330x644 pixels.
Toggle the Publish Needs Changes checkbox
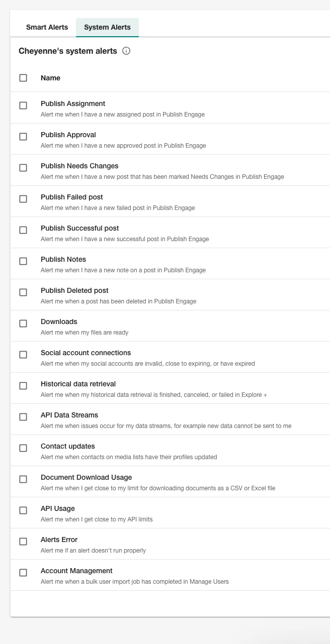(23, 168)
